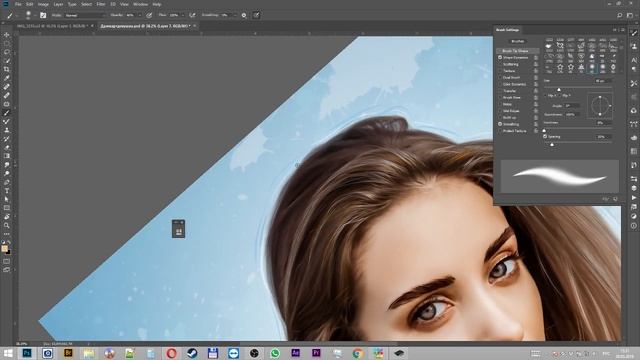The width and height of the screenshot is (640, 360).
Task: Select the Crop tool
Action: click(x=7, y=69)
